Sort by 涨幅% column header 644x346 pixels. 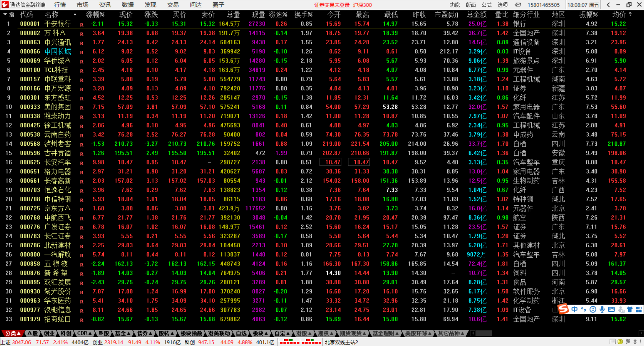(x=95, y=14)
